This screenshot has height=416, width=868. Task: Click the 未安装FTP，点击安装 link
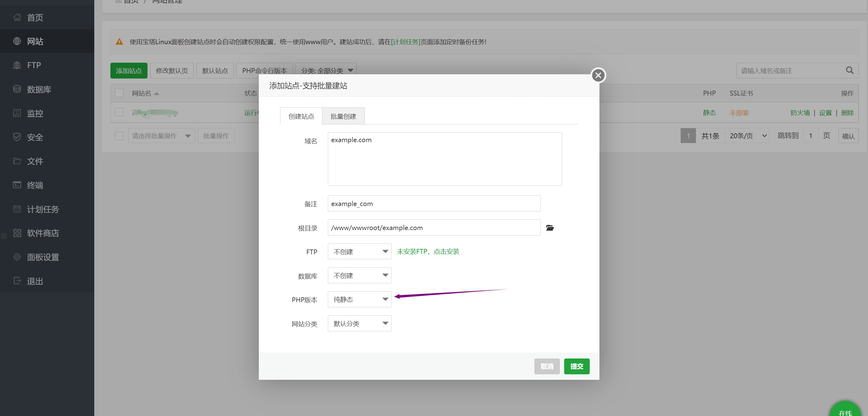[428, 251]
